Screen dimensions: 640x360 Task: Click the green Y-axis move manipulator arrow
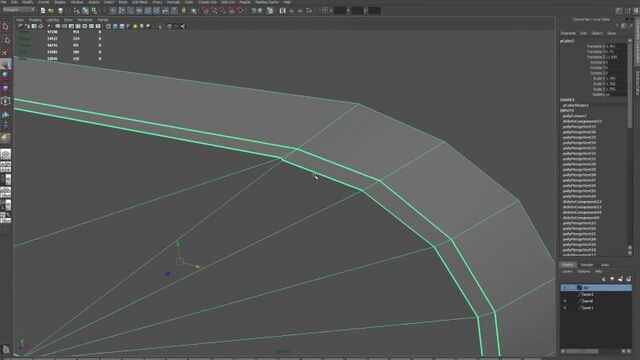[x=178, y=244]
